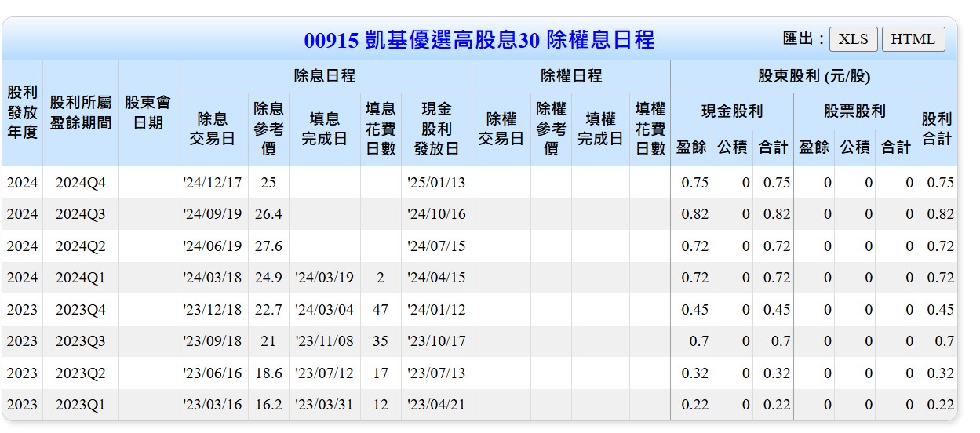This screenshot has width=980, height=433.
Task: Click ex-dividend date '24/03/18
Action: (x=213, y=278)
